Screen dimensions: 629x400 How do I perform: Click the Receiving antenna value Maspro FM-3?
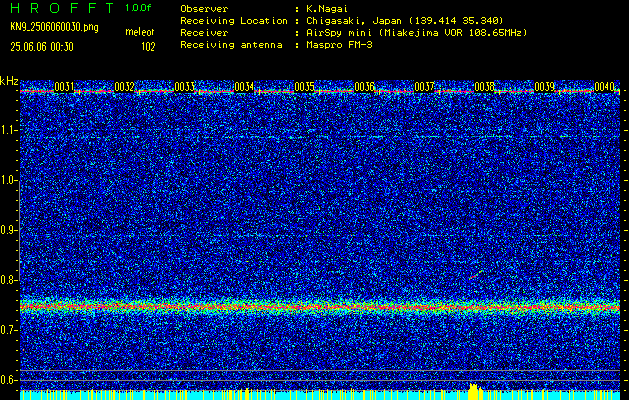pos(339,45)
